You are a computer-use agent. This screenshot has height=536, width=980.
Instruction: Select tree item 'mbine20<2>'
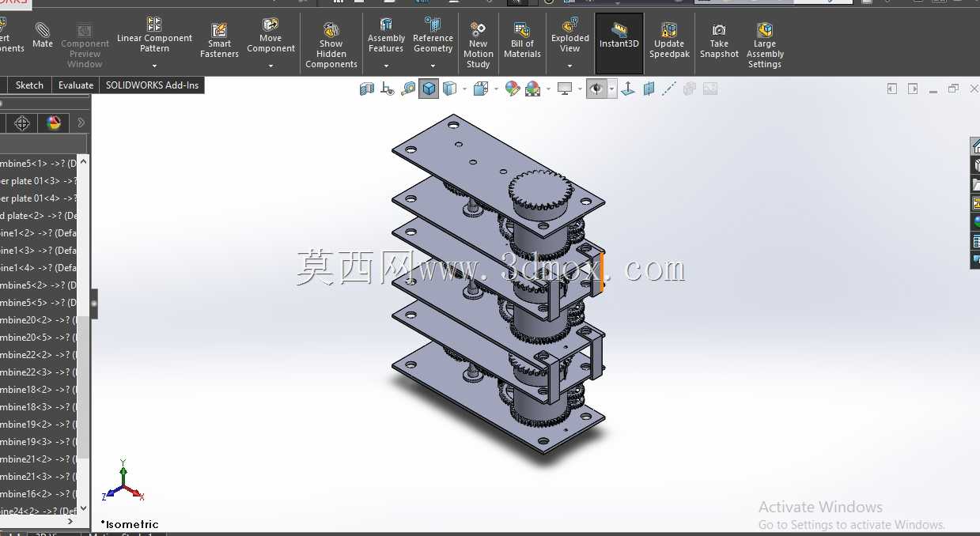[x=38, y=320]
